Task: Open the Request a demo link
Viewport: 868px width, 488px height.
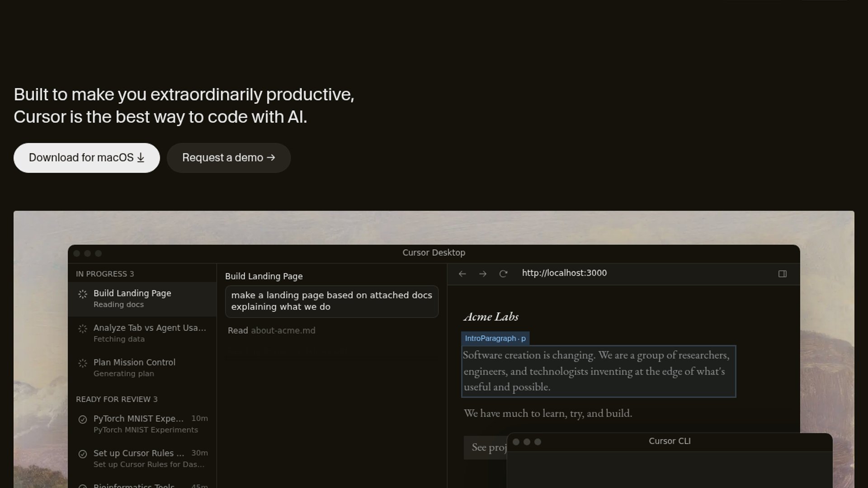Action: pyautogui.click(x=229, y=158)
